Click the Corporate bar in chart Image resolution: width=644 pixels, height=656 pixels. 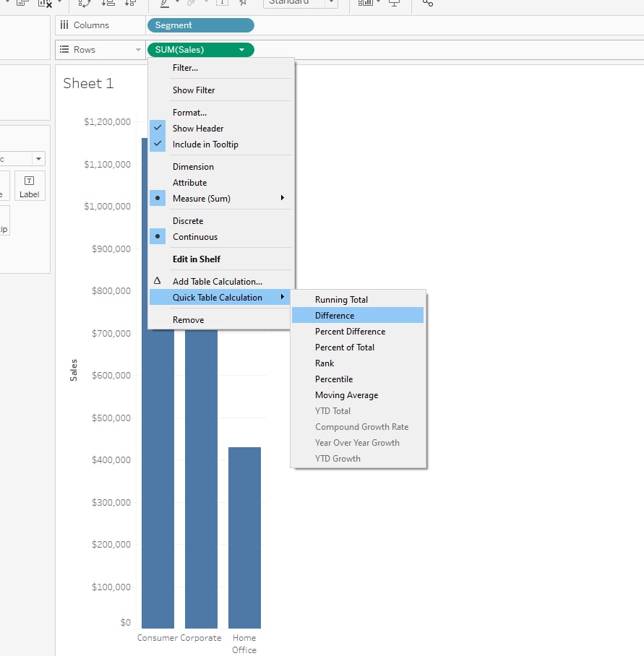pos(201,478)
